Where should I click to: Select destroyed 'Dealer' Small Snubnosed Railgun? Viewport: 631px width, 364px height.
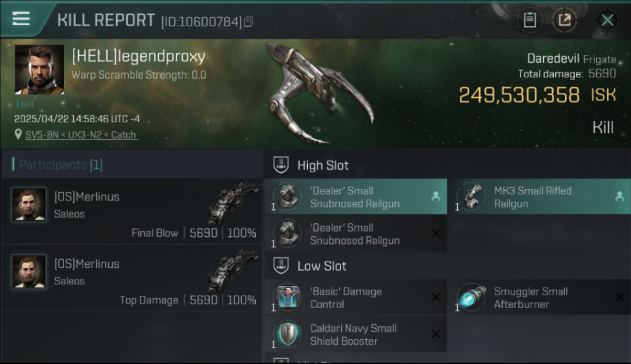356,233
